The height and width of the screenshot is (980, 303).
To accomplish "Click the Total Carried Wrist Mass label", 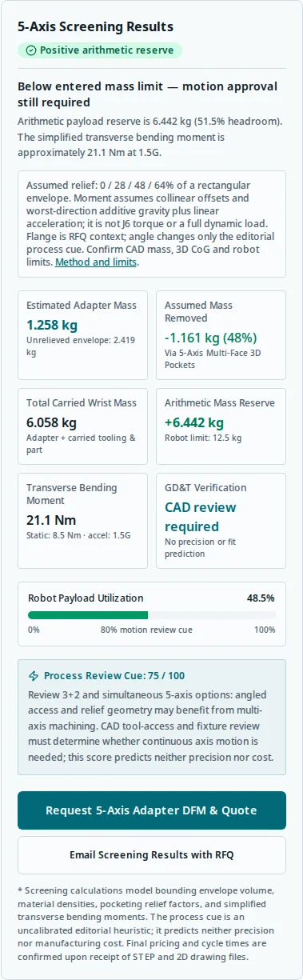I will pyautogui.click(x=82, y=402).
